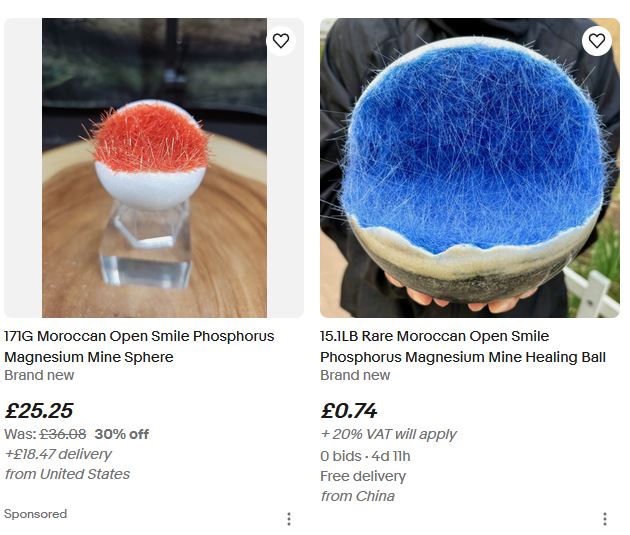Image resolution: width=630 pixels, height=535 pixels.
Task: Click '0 bids · 4d 11h' auction info
Action: coord(365,456)
